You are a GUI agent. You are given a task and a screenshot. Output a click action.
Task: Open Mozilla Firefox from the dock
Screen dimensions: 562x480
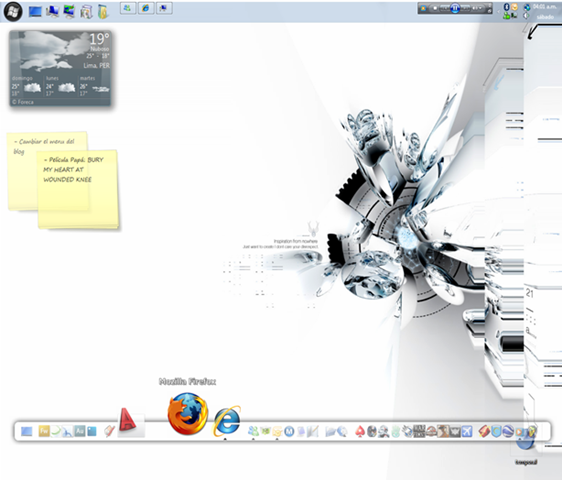coord(187,413)
